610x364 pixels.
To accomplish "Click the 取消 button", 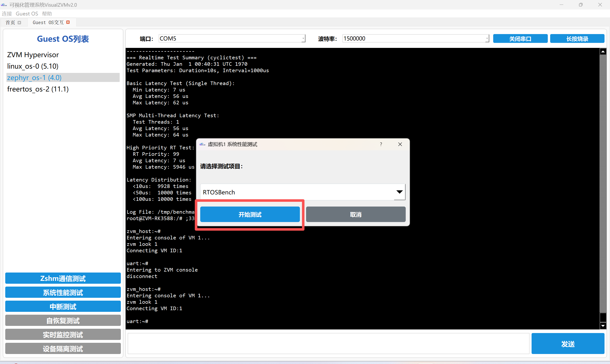I will click(x=356, y=214).
